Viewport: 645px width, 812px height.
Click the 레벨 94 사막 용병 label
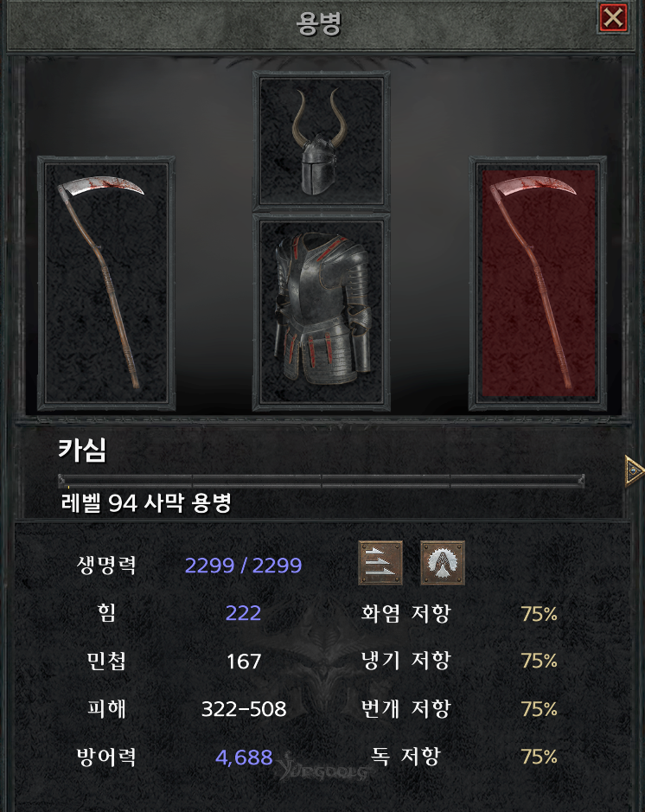coord(145,502)
